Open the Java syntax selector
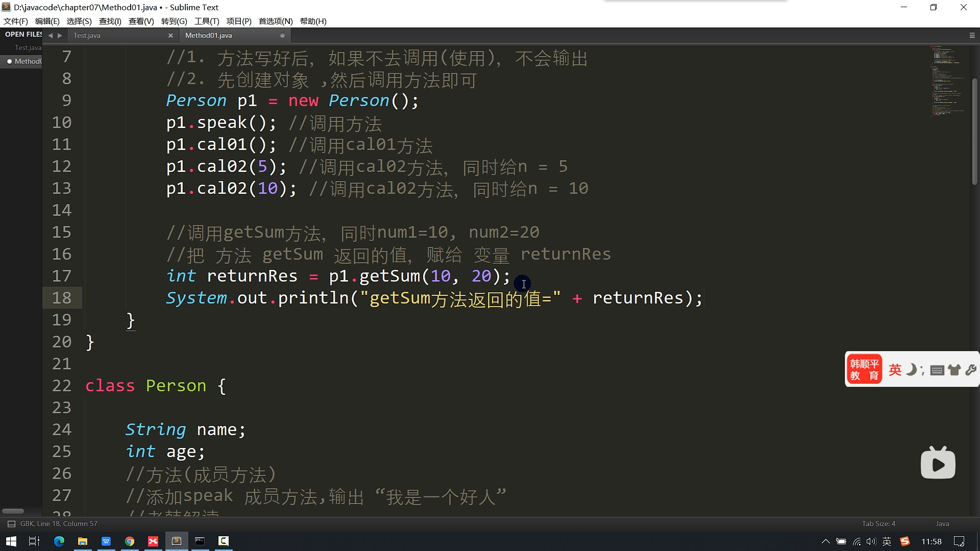 [942, 524]
